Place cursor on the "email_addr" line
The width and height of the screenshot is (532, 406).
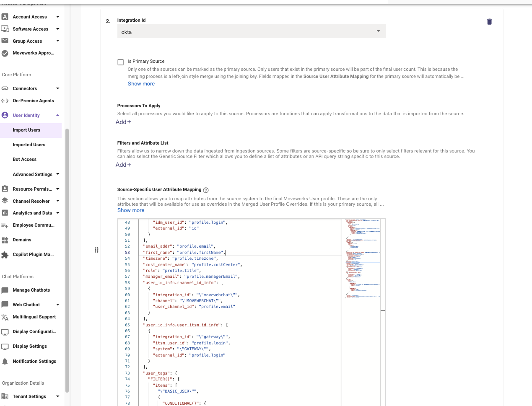point(179,246)
